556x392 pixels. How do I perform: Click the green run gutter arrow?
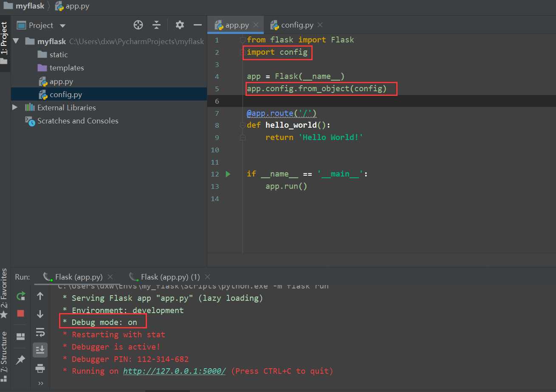click(x=228, y=174)
